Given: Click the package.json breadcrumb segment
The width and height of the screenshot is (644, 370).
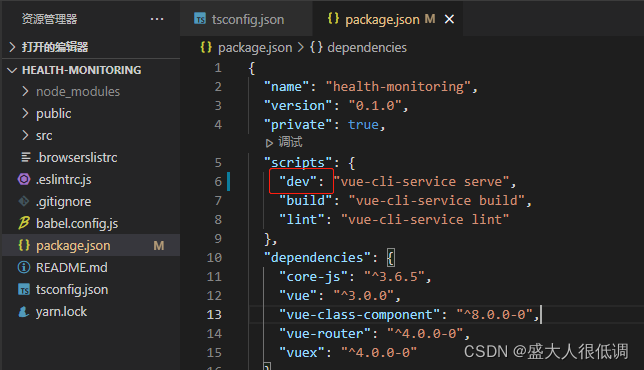Looking at the screenshot, I should (255, 48).
